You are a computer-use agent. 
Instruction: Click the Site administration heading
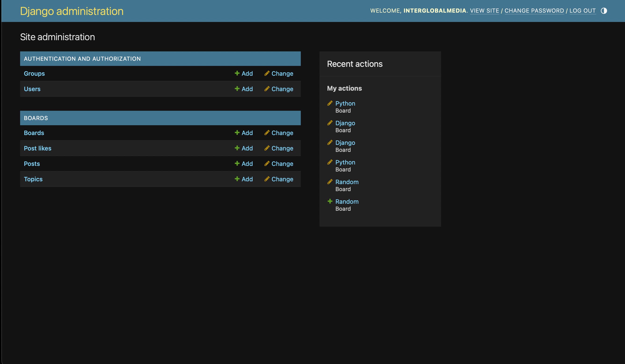click(57, 37)
